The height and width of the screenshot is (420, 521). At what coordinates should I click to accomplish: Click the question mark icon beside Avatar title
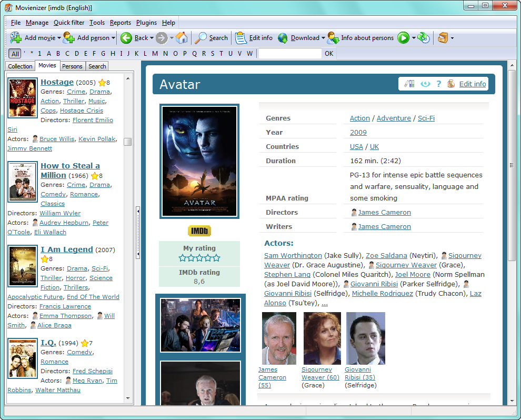click(x=438, y=84)
